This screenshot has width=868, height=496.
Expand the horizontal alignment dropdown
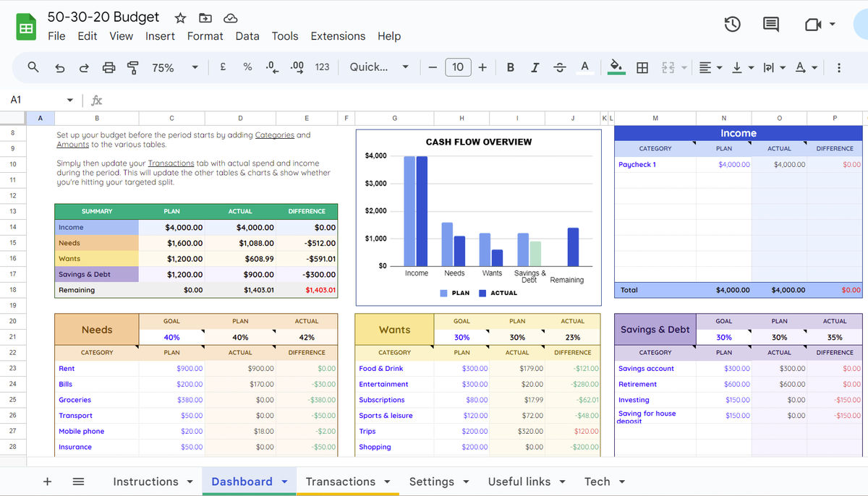[718, 67]
